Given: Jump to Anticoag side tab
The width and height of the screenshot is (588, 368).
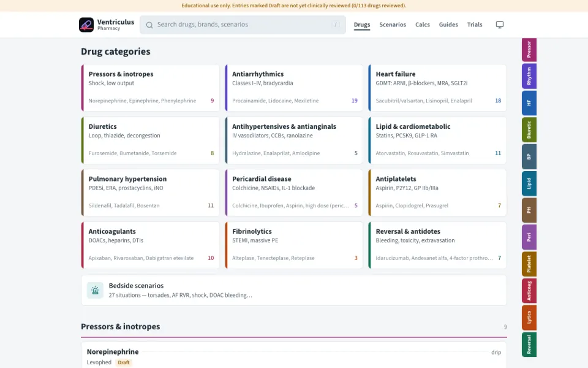Looking at the screenshot, I should [529, 291].
